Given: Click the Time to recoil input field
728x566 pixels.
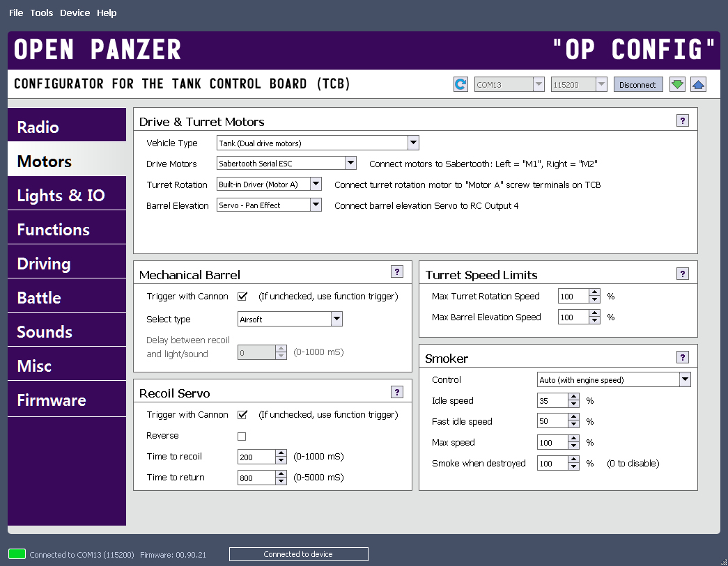Looking at the screenshot, I should [x=256, y=457].
